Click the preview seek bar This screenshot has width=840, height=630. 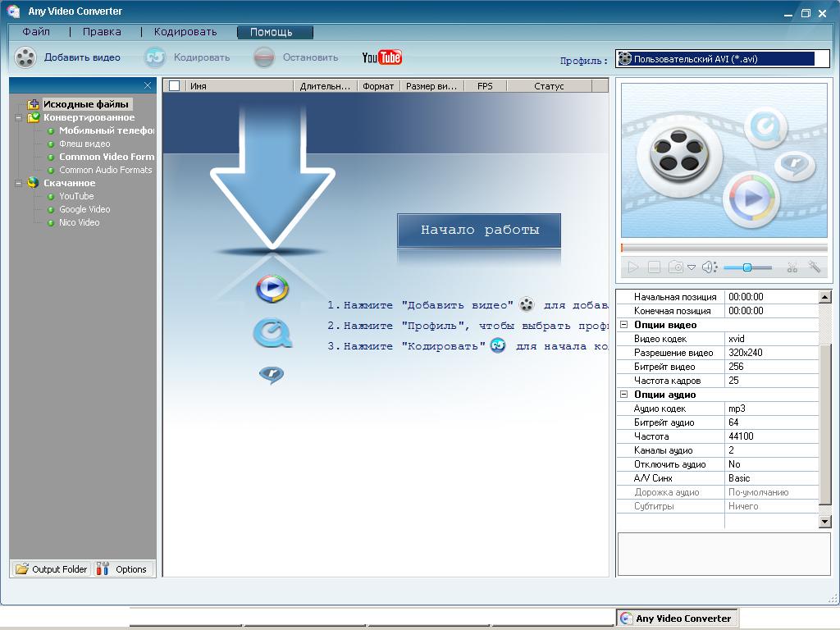click(724, 248)
